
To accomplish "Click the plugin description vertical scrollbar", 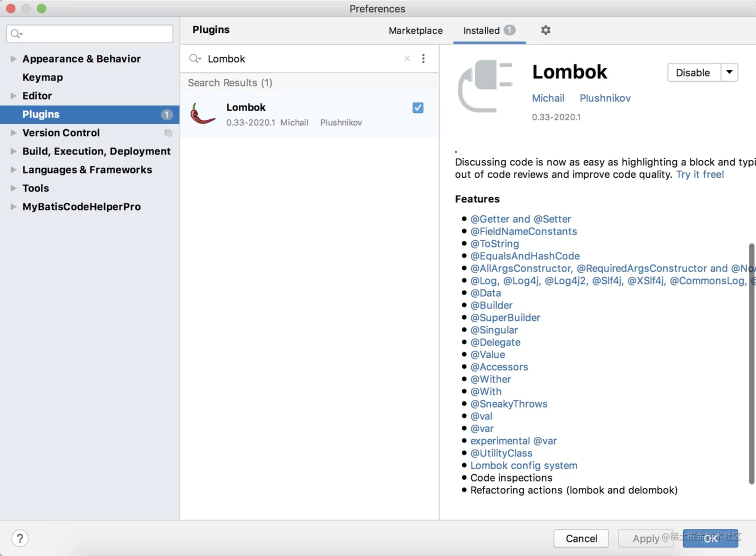I will tap(751, 364).
